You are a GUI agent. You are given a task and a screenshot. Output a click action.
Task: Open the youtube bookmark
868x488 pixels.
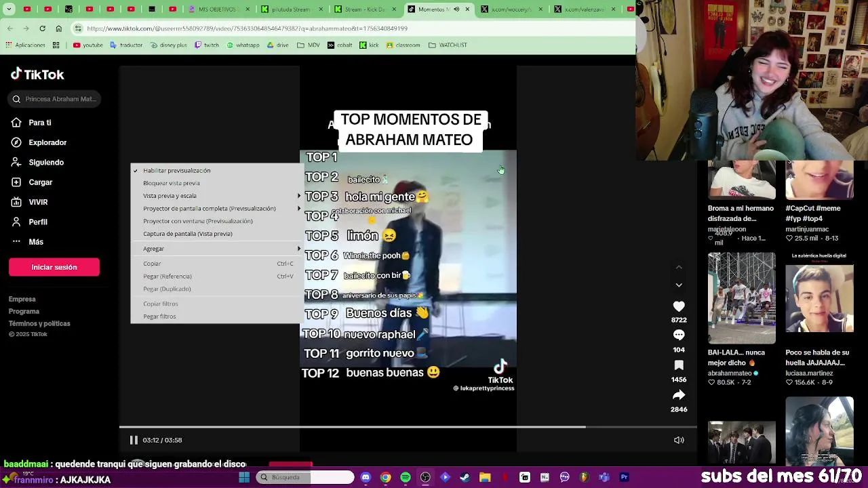[x=88, y=45]
